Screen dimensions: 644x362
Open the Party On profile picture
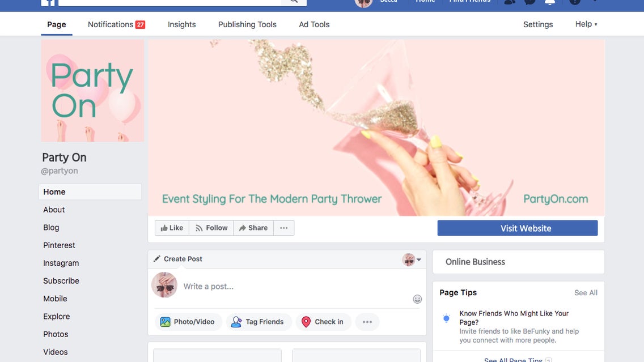tap(92, 91)
